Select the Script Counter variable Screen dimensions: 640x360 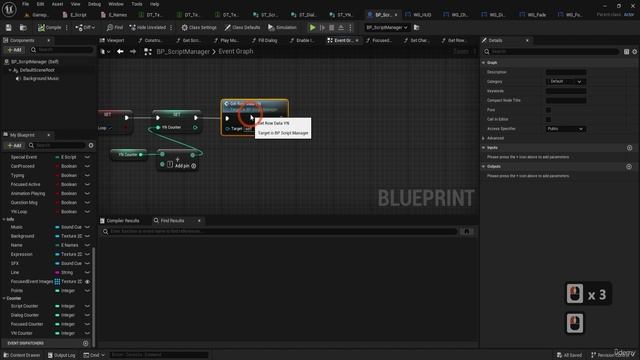pyautogui.click(x=24, y=306)
